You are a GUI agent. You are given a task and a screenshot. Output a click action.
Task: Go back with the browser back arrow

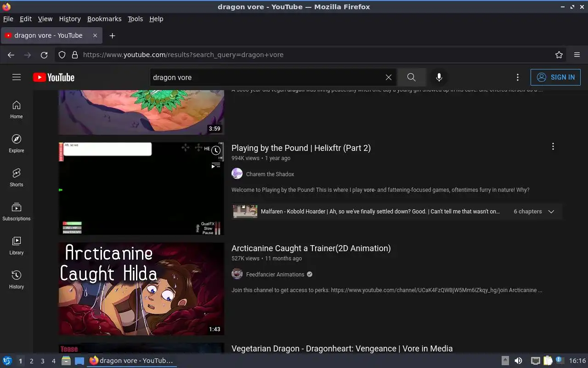point(11,55)
